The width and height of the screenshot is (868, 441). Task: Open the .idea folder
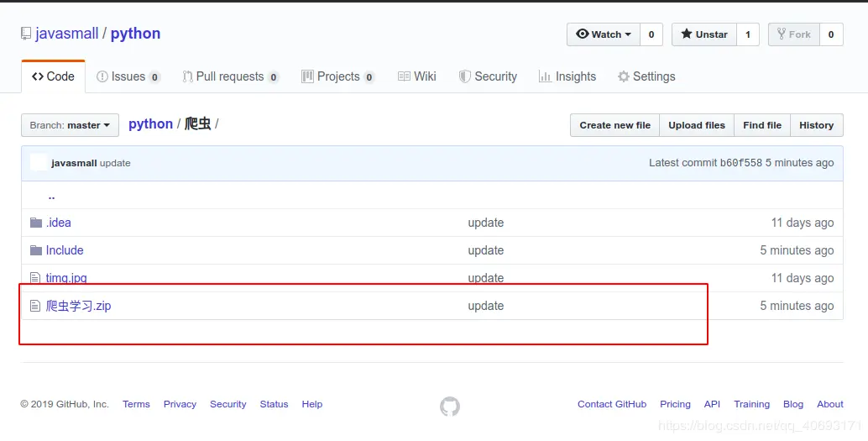(x=59, y=223)
